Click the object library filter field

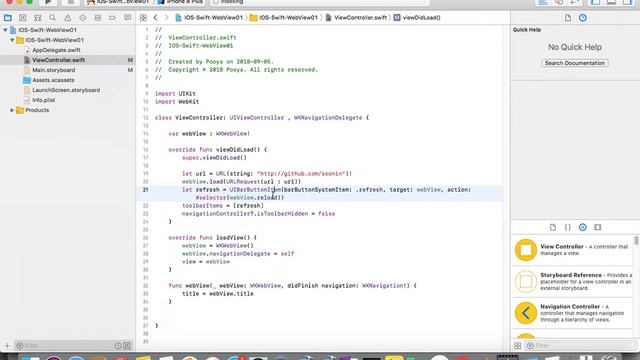(x=580, y=346)
